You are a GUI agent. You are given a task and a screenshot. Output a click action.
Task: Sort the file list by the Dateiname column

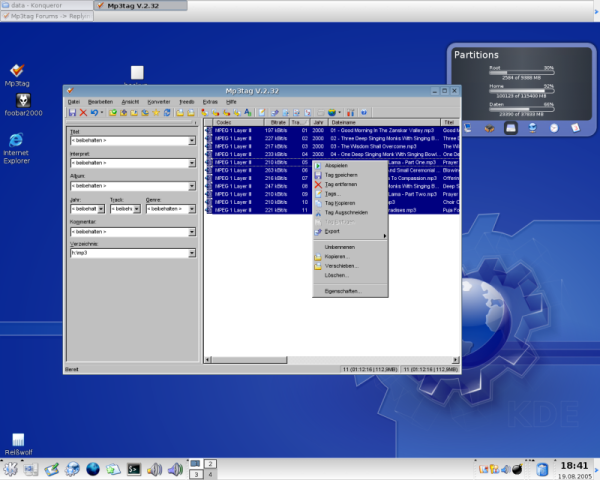point(384,122)
